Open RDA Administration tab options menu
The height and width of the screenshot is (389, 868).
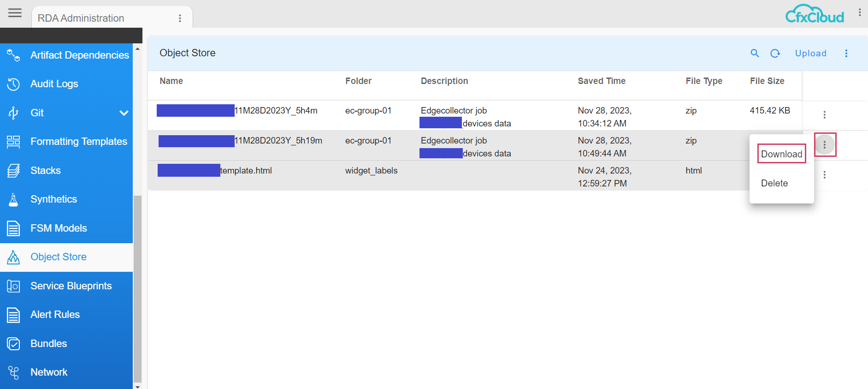(x=180, y=18)
